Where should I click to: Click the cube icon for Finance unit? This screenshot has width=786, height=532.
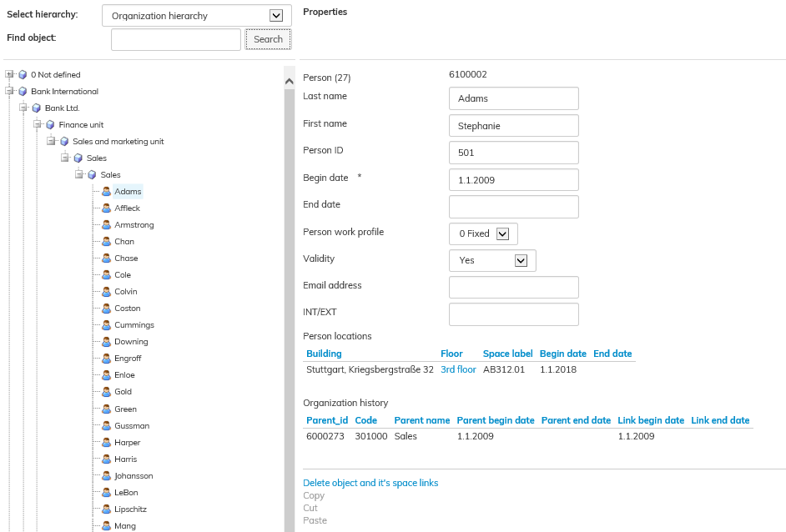[x=50, y=125]
